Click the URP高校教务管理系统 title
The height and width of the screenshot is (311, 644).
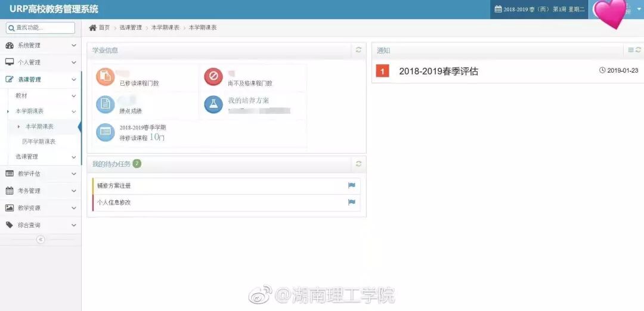pos(54,9)
